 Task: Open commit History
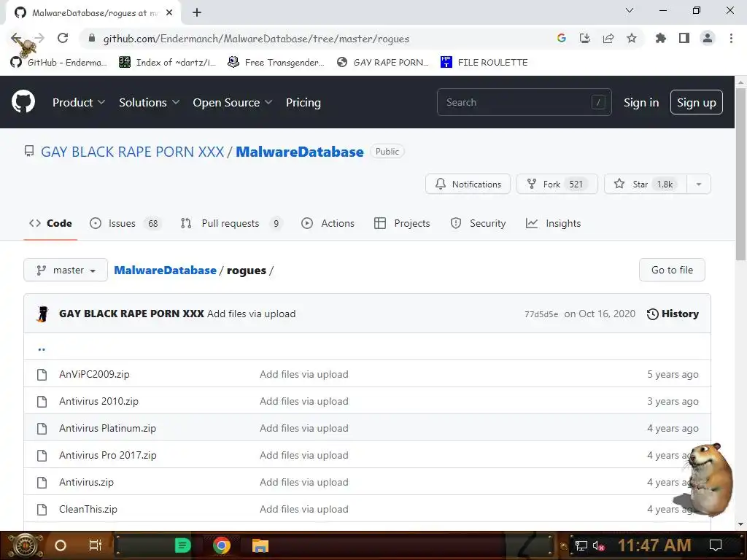pos(673,314)
